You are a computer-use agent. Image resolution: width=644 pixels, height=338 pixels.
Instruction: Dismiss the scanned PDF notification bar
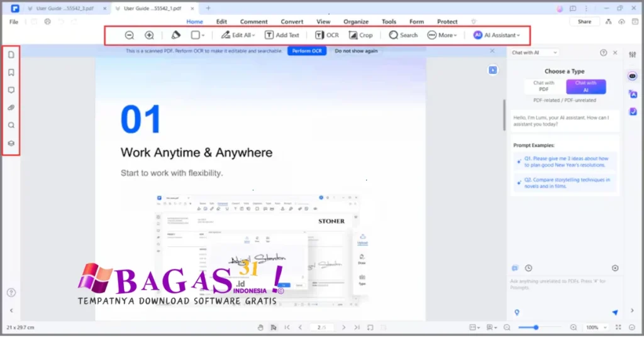point(492,51)
